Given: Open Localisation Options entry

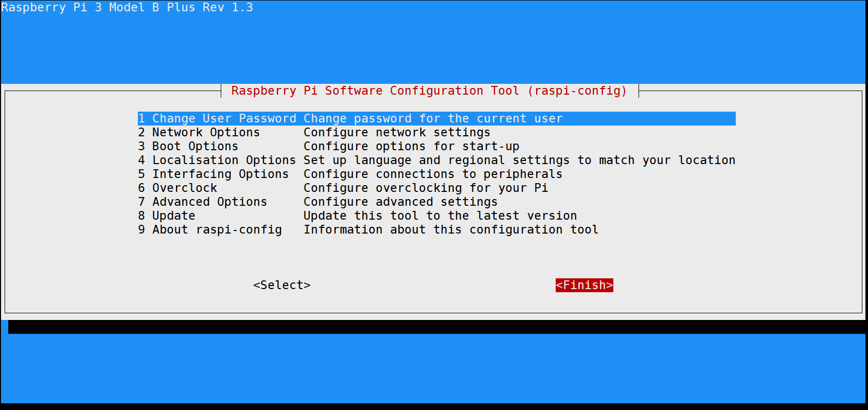Looking at the screenshot, I should pyautogui.click(x=224, y=161).
